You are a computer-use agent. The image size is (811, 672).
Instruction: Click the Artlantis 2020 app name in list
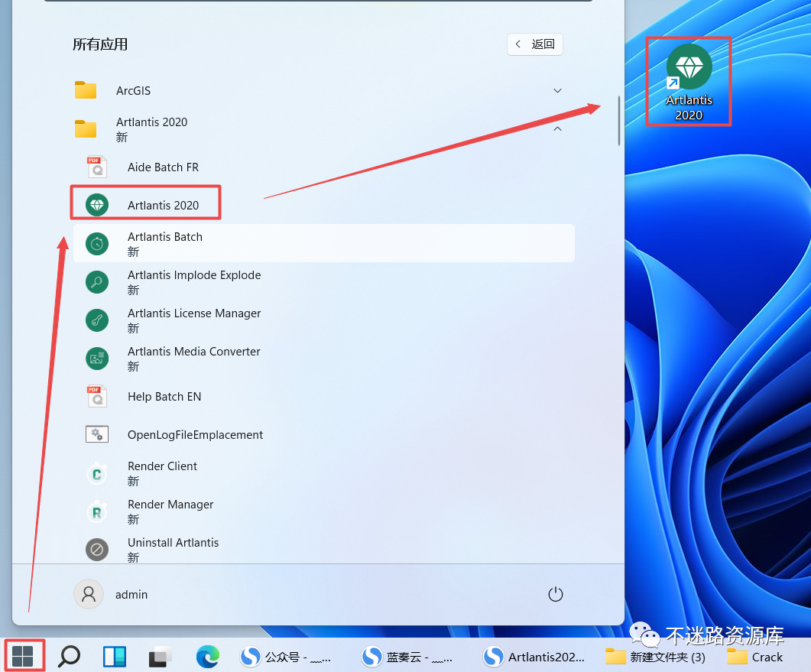click(x=163, y=206)
